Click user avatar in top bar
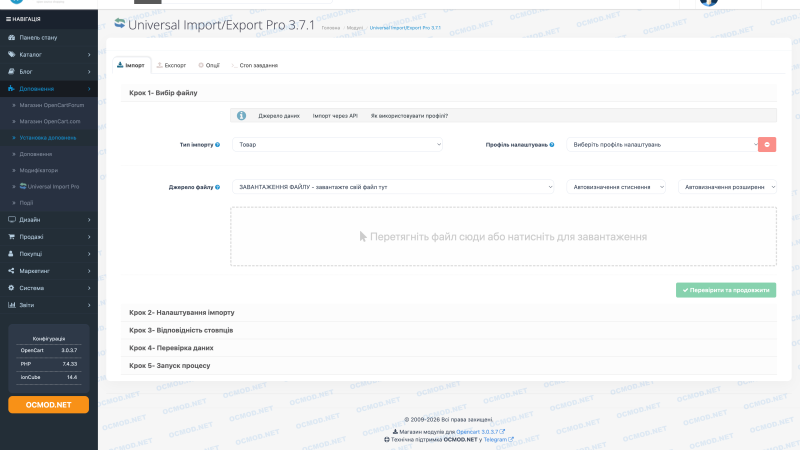The height and width of the screenshot is (450, 800). coord(709,3)
